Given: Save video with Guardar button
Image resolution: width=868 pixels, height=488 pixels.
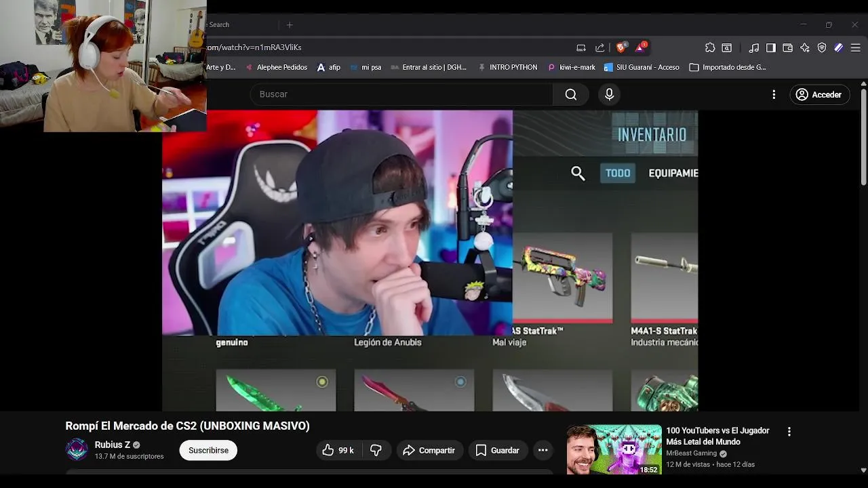Looking at the screenshot, I should coord(498,450).
